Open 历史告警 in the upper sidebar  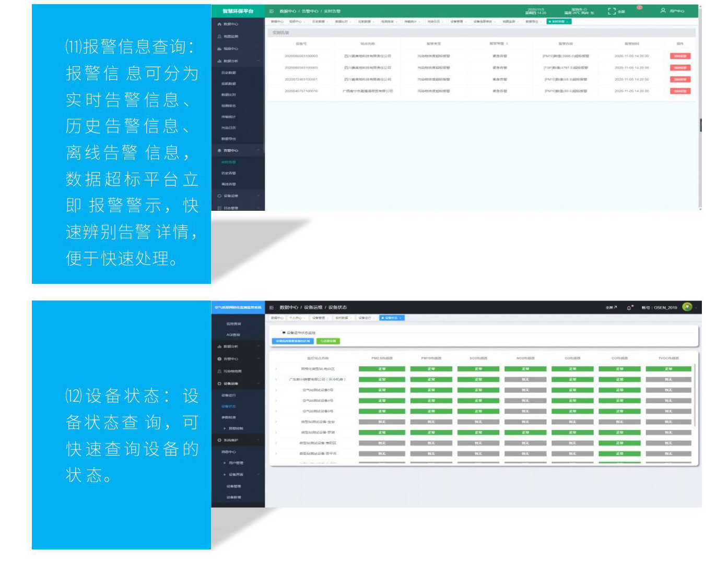coord(229,173)
